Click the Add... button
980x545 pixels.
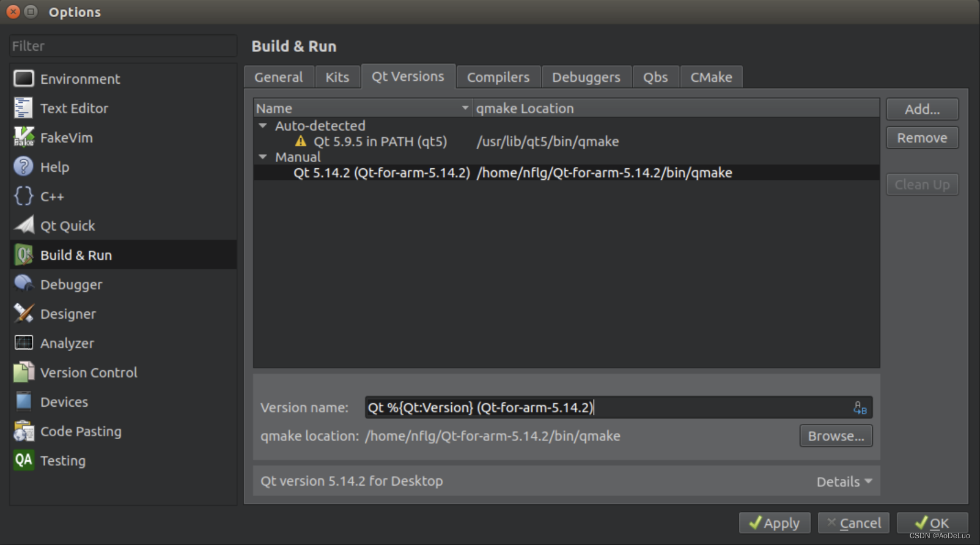tap(922, 109)
